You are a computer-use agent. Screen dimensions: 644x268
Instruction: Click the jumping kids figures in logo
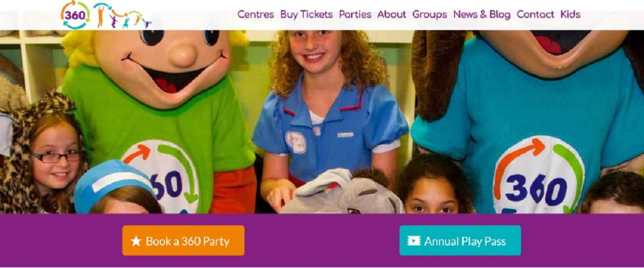point(122,15)
